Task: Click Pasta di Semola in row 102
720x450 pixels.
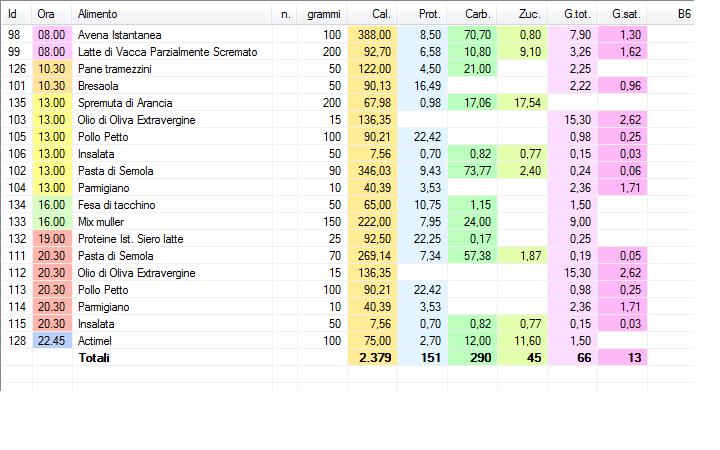Action: [x=115, y=171]
